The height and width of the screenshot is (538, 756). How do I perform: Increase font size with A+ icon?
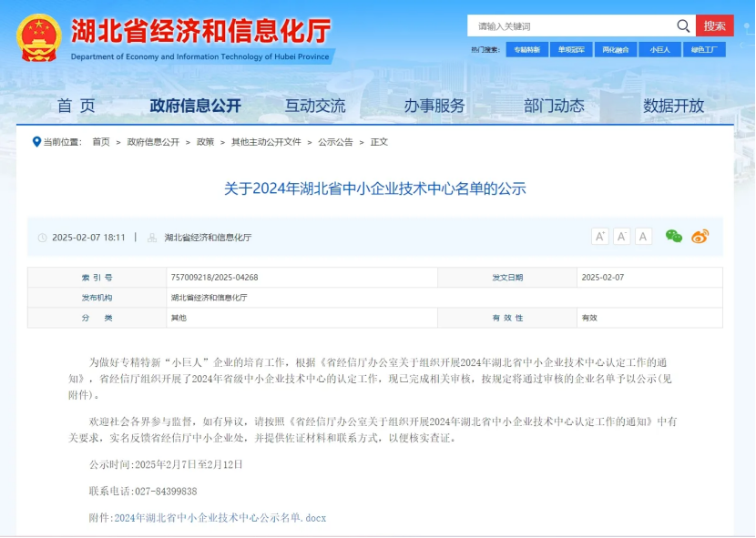click(599, 236)
